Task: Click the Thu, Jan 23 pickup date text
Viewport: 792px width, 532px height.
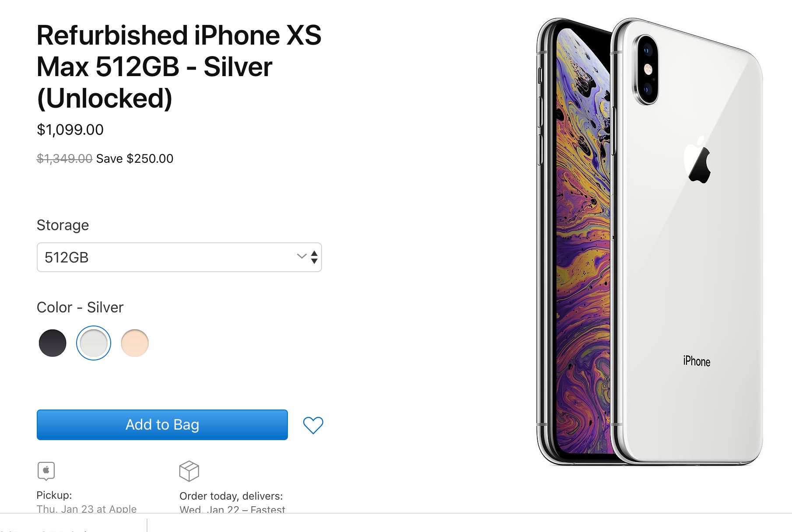Action: point(87,509)
